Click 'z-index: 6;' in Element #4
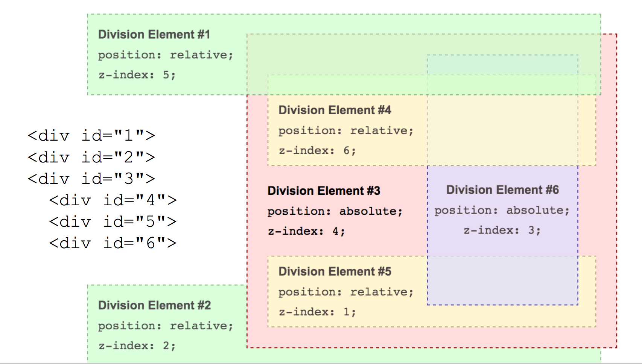The height and width of the screenshot is (364, 642). click(317, 150)
